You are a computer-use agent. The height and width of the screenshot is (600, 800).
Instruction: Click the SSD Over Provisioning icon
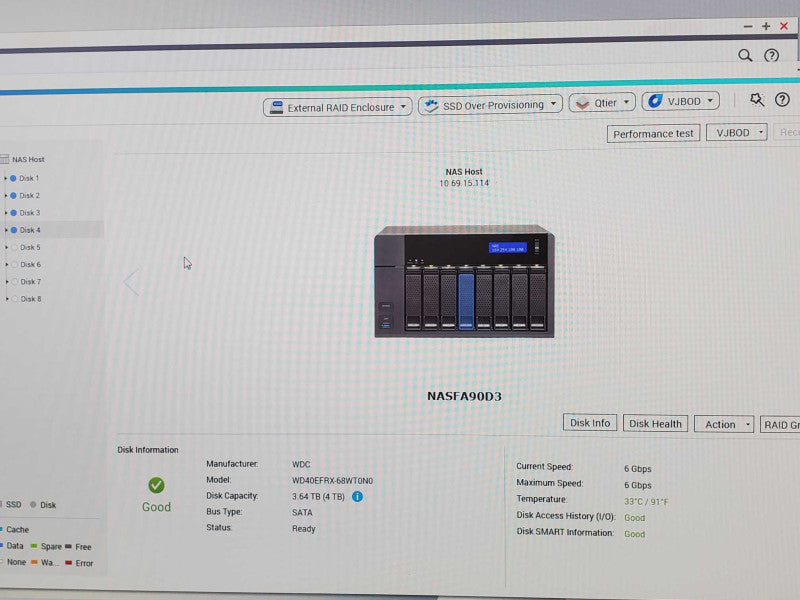[431, 106]
